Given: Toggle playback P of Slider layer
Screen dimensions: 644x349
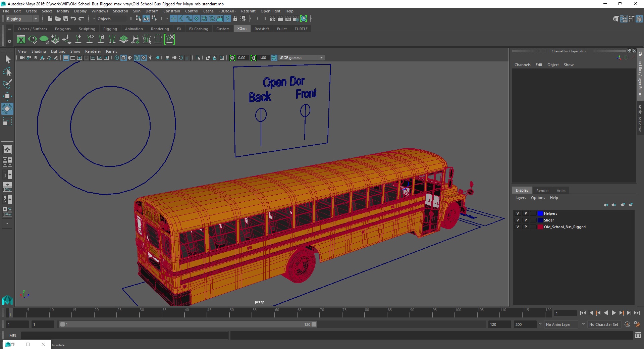Looking at the screenshot, I should click(526, 220).
